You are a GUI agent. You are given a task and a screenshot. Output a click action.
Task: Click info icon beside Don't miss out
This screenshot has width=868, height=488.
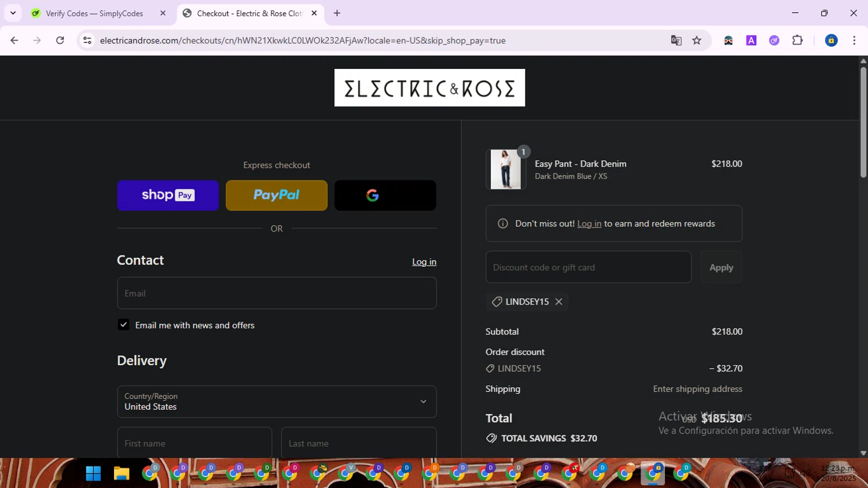click(x=503, y=223)
